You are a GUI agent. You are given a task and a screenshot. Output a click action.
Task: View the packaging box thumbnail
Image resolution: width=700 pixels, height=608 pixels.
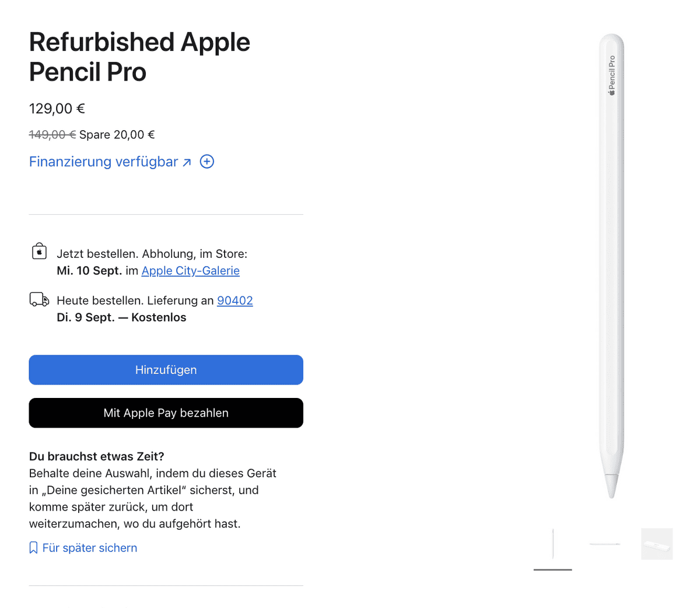[657, 544]
